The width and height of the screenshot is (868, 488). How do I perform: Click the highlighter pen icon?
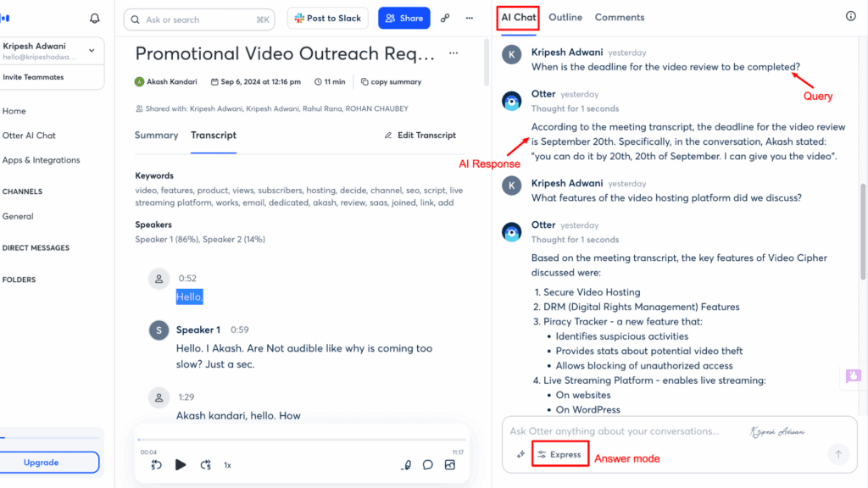click(406, 465)
